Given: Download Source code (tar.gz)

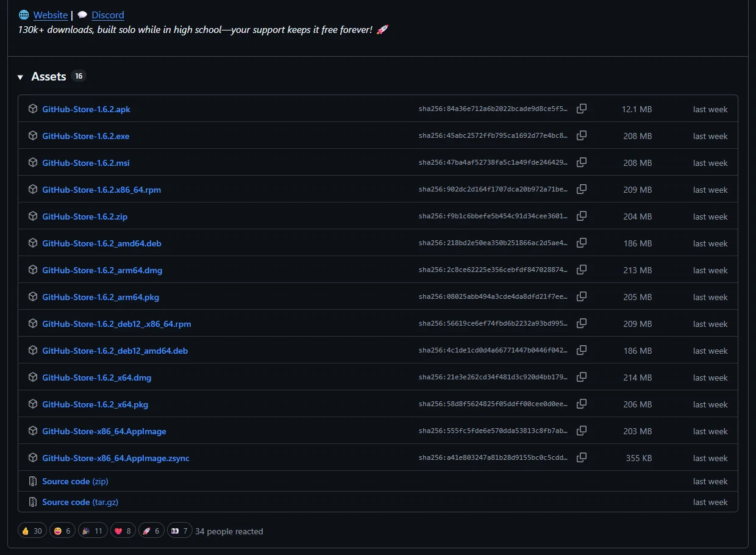Looking at the screenshot, I should (80, 502).
